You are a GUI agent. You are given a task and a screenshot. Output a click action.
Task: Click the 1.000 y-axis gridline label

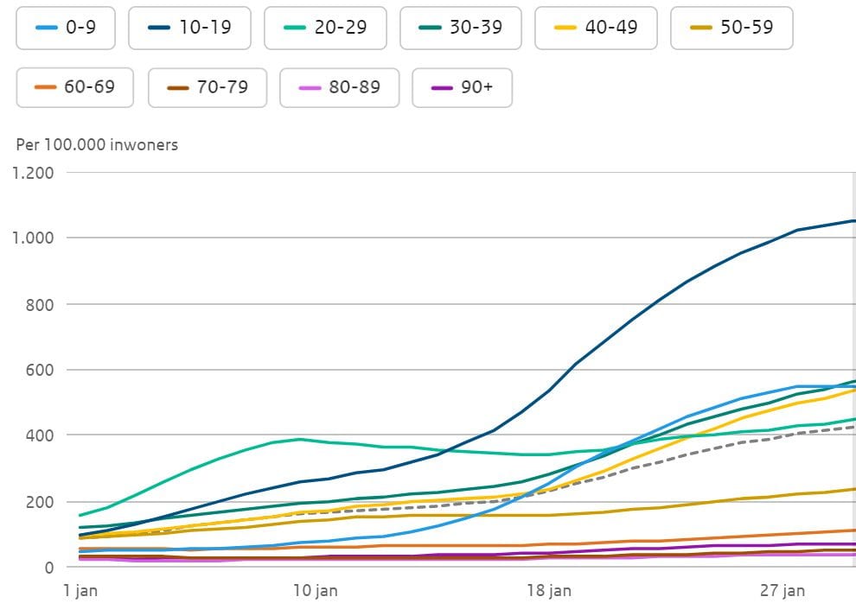34,238
